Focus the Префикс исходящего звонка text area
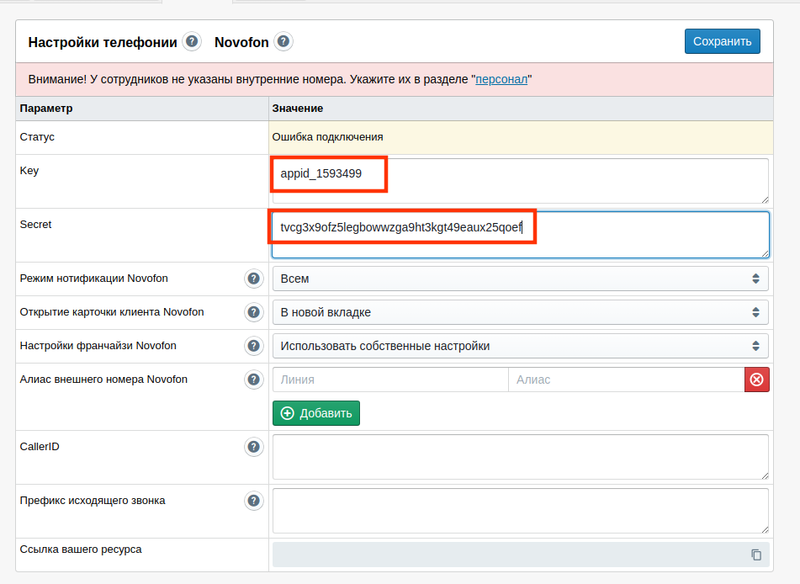 [520, 511]
